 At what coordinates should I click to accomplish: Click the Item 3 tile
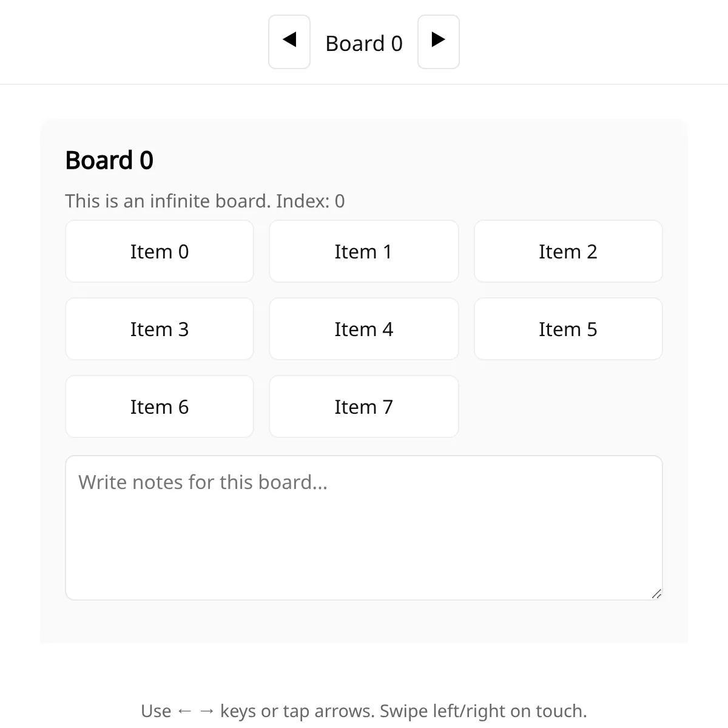[x=160, y=329]
